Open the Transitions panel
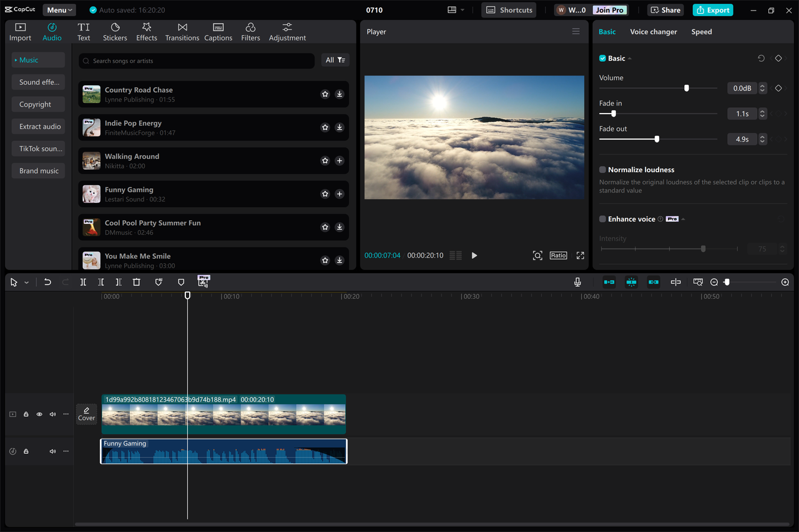 click(x=182, y=31)
